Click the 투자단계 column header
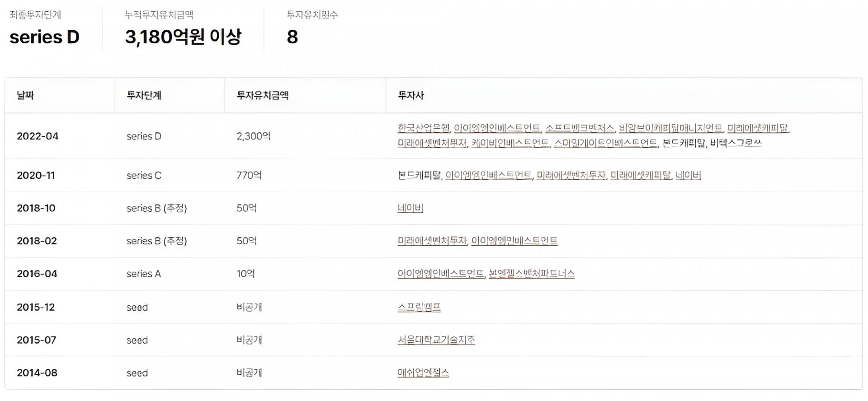This screenshot has height=401, width=868. [x=144, y=95]
